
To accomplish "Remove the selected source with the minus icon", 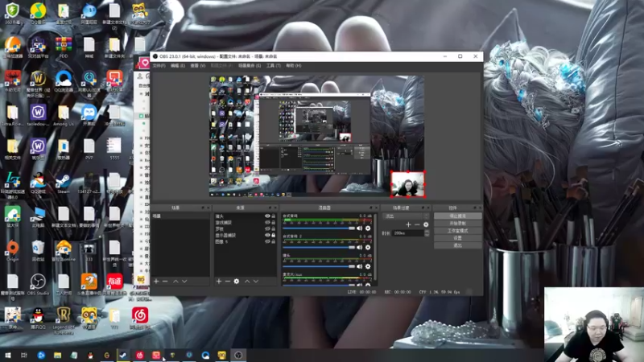I will [228, 282].
